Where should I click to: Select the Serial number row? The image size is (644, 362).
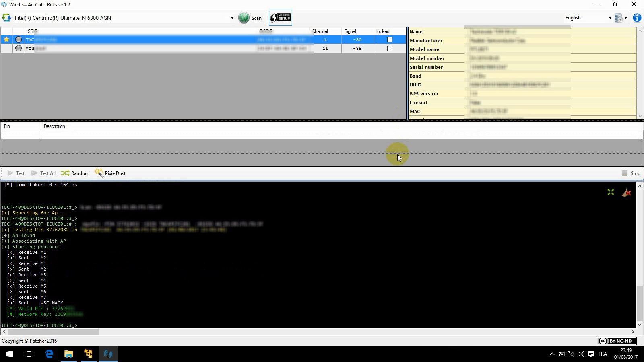point(522,67)
